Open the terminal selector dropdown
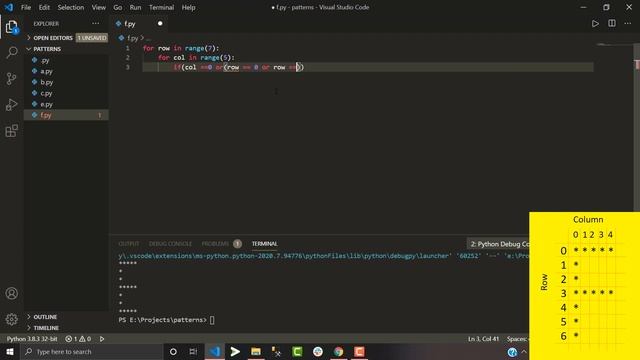The image size is (640, 360). point(498,244)
